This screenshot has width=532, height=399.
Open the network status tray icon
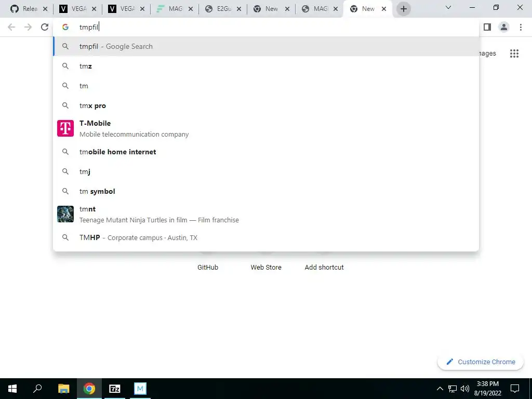[x=453, y=389]
